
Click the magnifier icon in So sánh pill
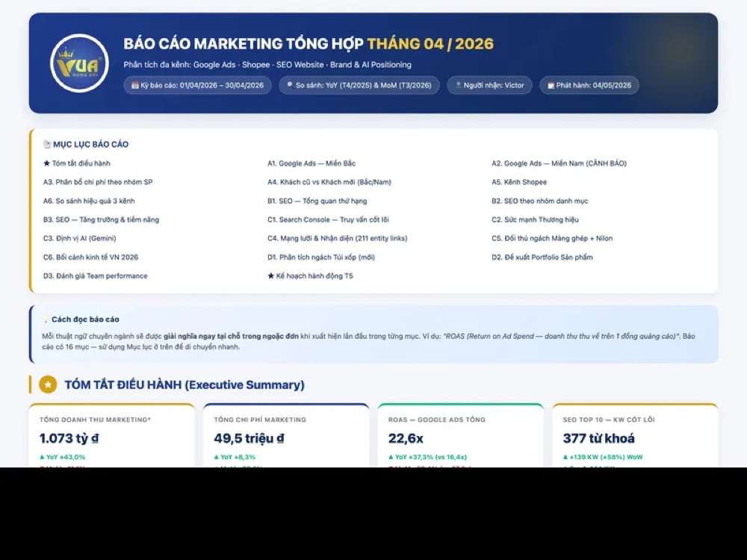coord(290,85)
